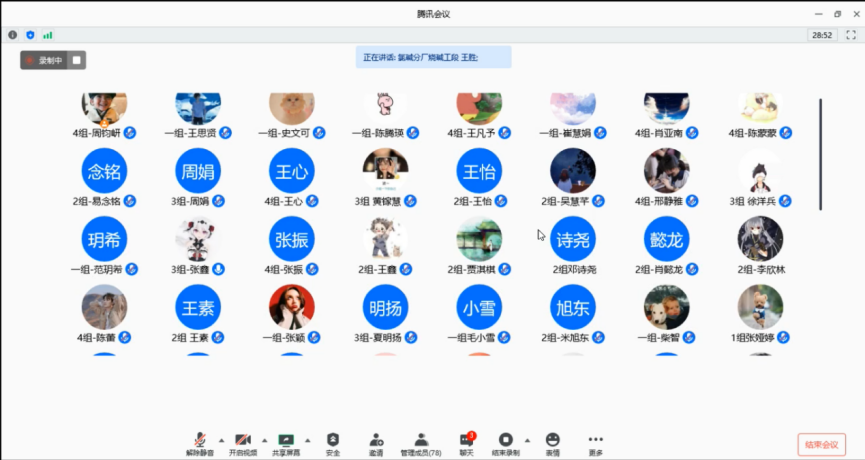This screenshot has height=460, width=865.
Task: Open 管理成员(78) member management
Action: 421,440
